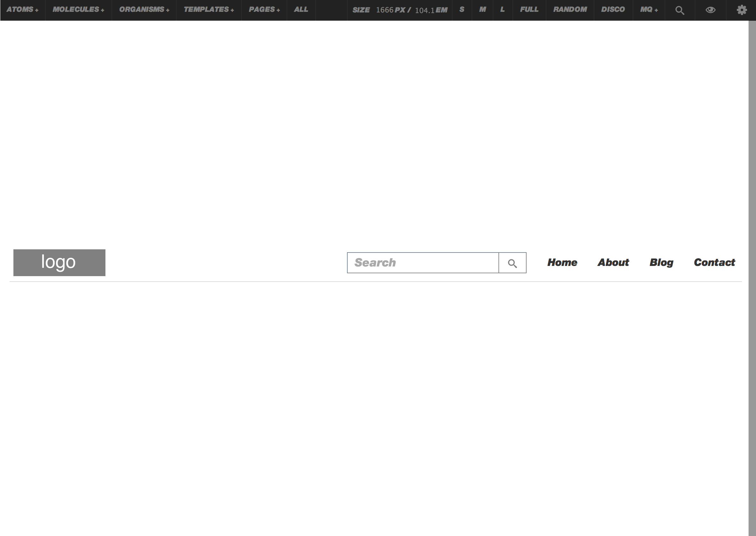
Task: Go to the About nav link
Action: click(x=613, y=263)
